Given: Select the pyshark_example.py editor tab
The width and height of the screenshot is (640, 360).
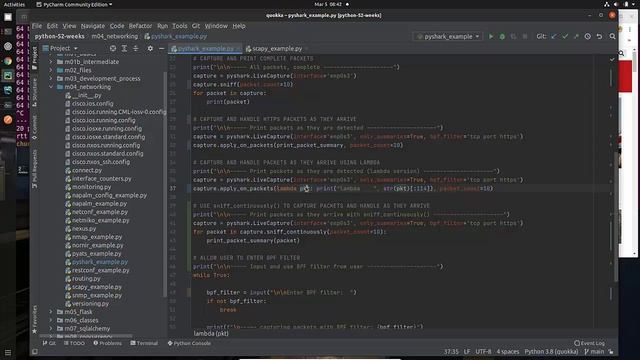Looking at the screenshot, I should (x=206, y=49).
